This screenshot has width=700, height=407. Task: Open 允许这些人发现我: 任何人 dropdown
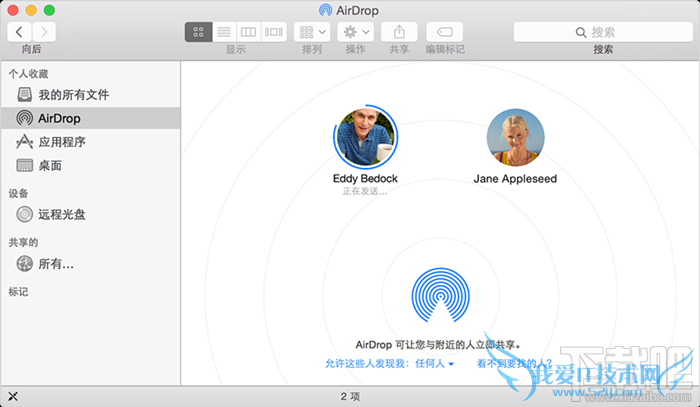click(390, 364)
